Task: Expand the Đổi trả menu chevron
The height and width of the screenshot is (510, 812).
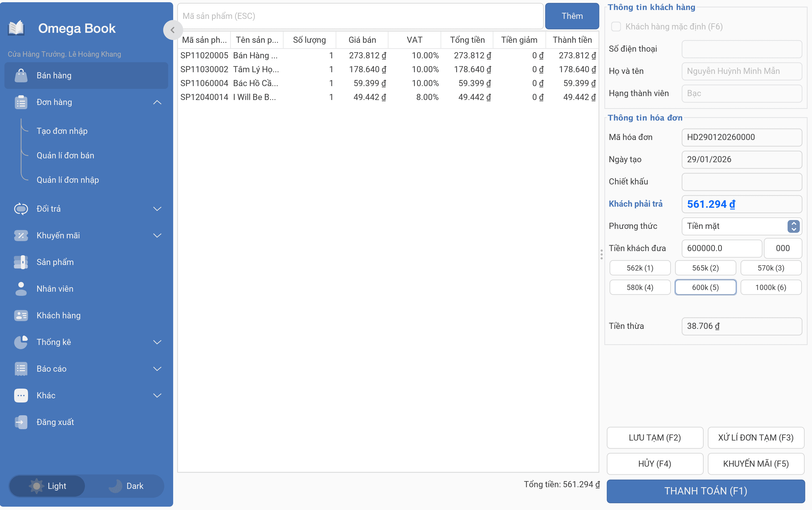Action: pos(157,209)
